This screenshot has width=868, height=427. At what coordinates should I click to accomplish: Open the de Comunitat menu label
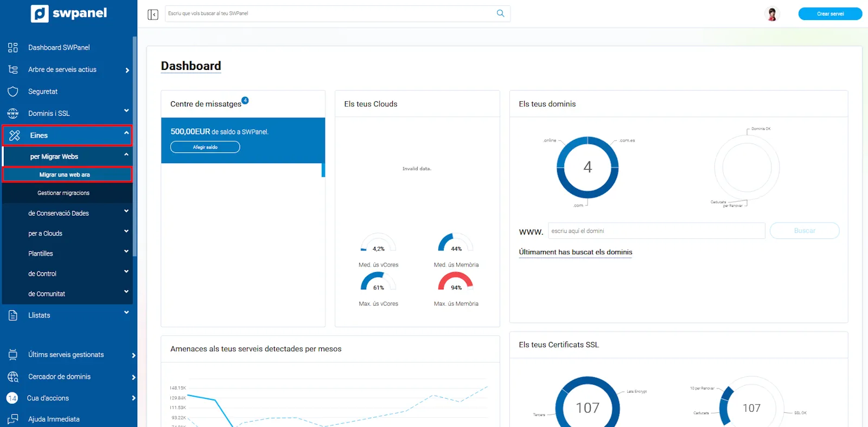point(47,294)
